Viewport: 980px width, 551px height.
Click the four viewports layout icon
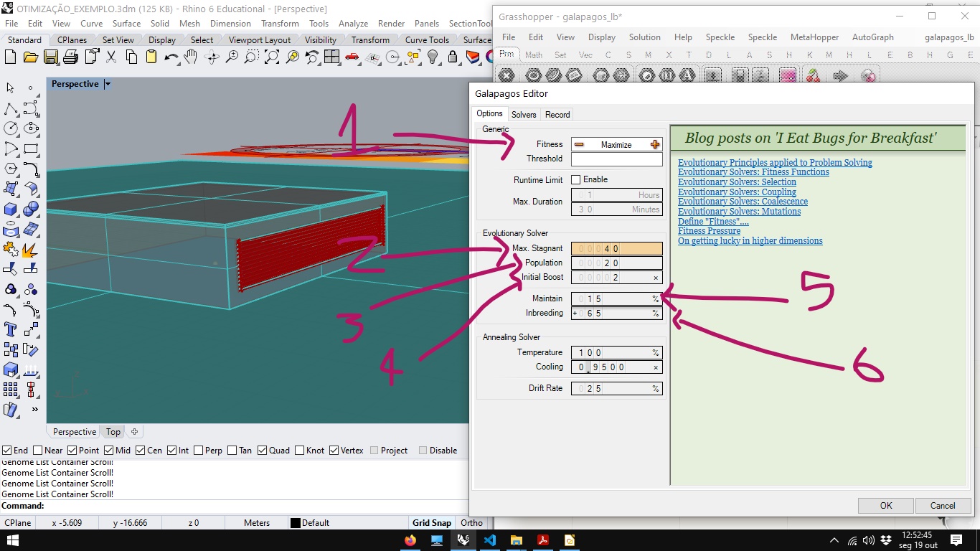[x=332, y=57]
